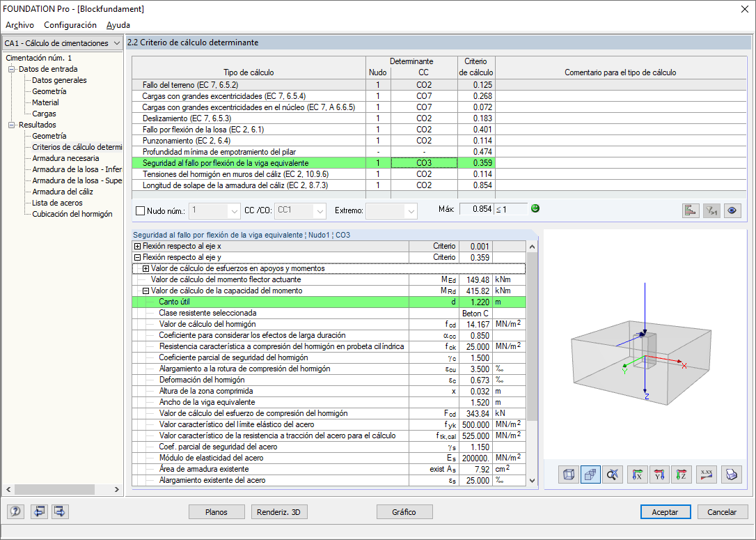Open the Archivo menu

point(19,25)
